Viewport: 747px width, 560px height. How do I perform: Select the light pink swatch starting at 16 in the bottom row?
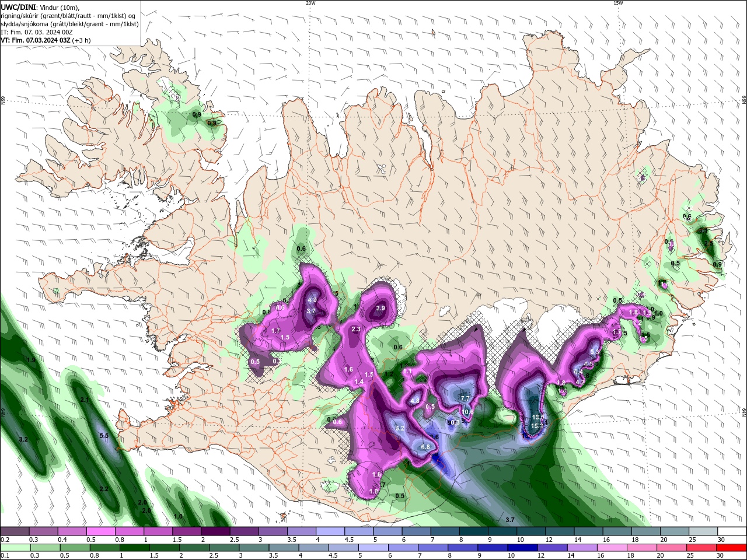pos(612,548)
